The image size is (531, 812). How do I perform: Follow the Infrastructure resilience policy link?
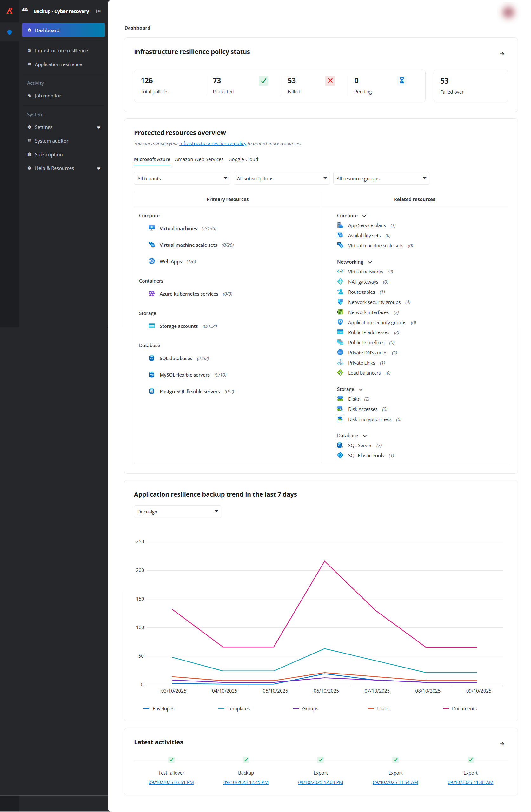point(212,144)
